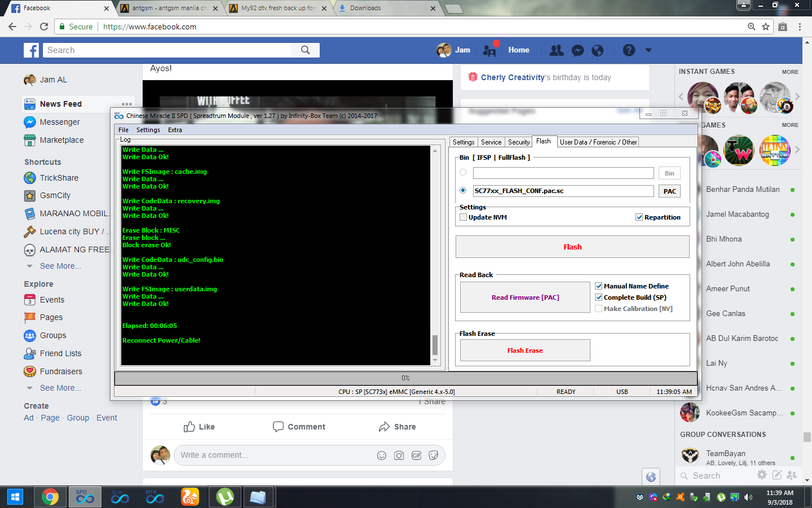Click the bookmark star in address bar
This screenshot has height=508, width=812.
click(x=766, y=27)
